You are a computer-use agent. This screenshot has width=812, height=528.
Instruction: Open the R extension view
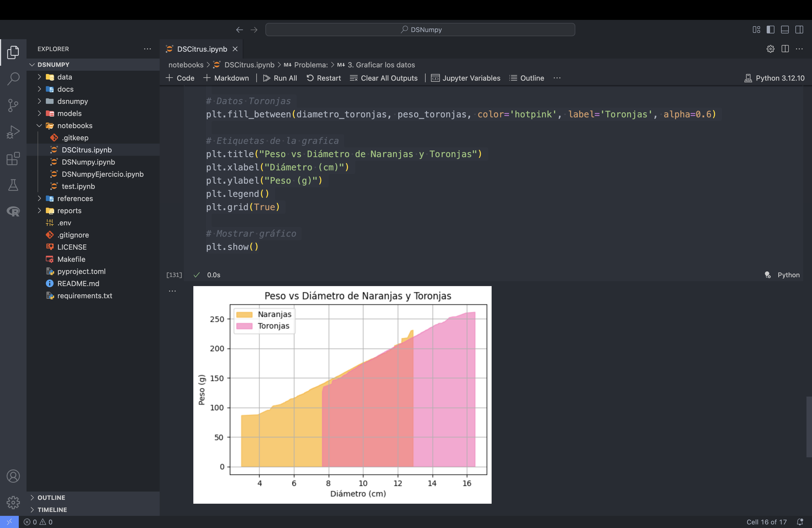[13, 212]
